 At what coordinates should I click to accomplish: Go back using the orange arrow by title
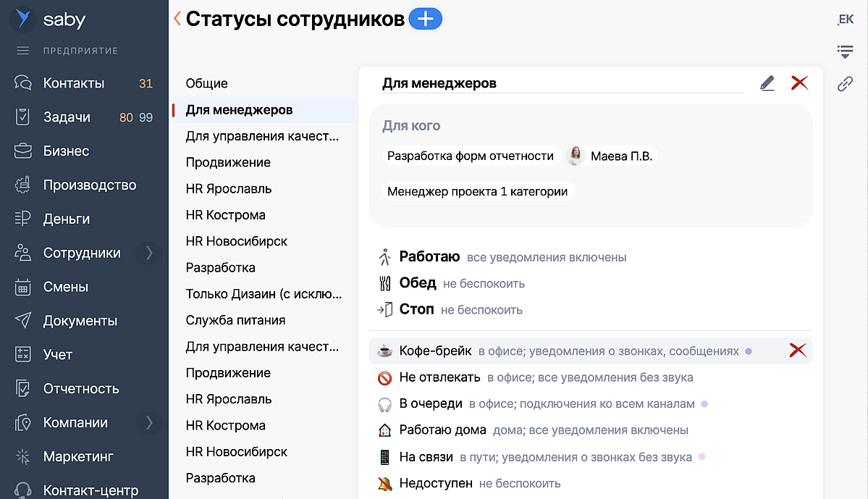(177, 20)
